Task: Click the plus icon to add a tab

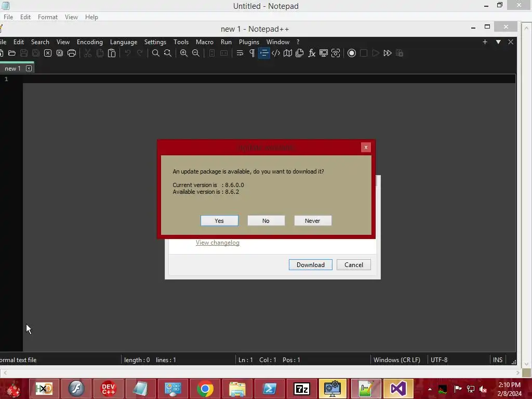Action: 485,42
